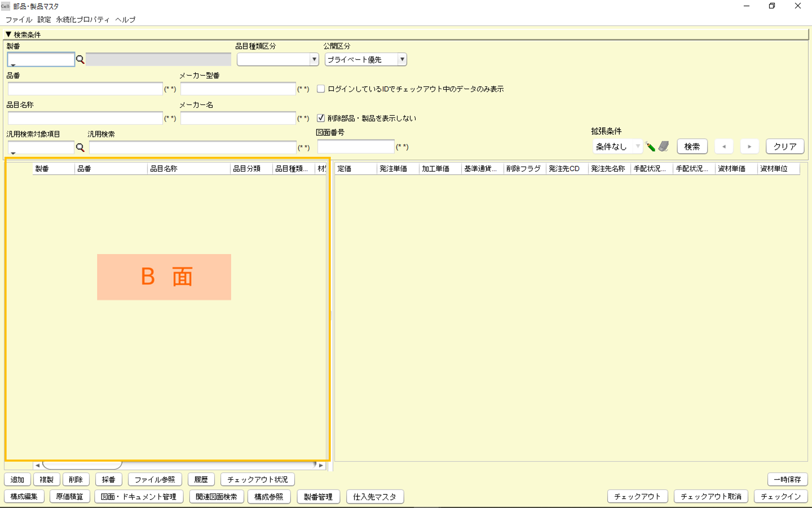The height and width of the screenshot is (508, 812).
Task: Click the green pencil edit icon for 拡張条件
Action: pyautogui.click(x=650, y=147)
